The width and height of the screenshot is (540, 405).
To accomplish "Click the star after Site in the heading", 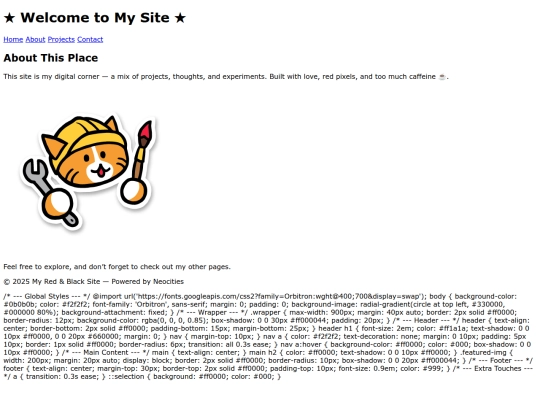I will point(180,18).
